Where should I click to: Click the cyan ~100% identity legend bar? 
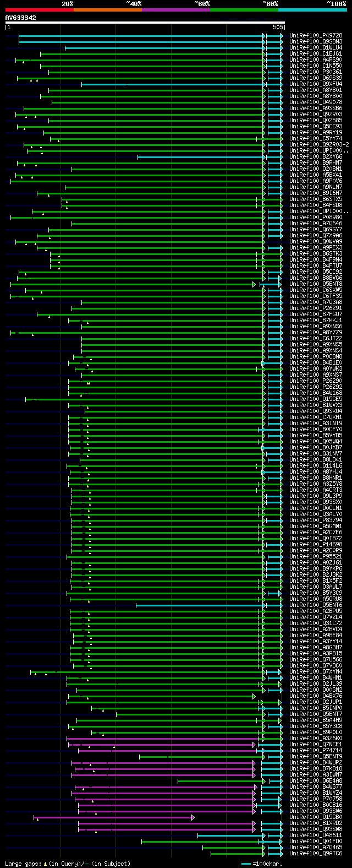pyautogui.click(x=312, y=10)
